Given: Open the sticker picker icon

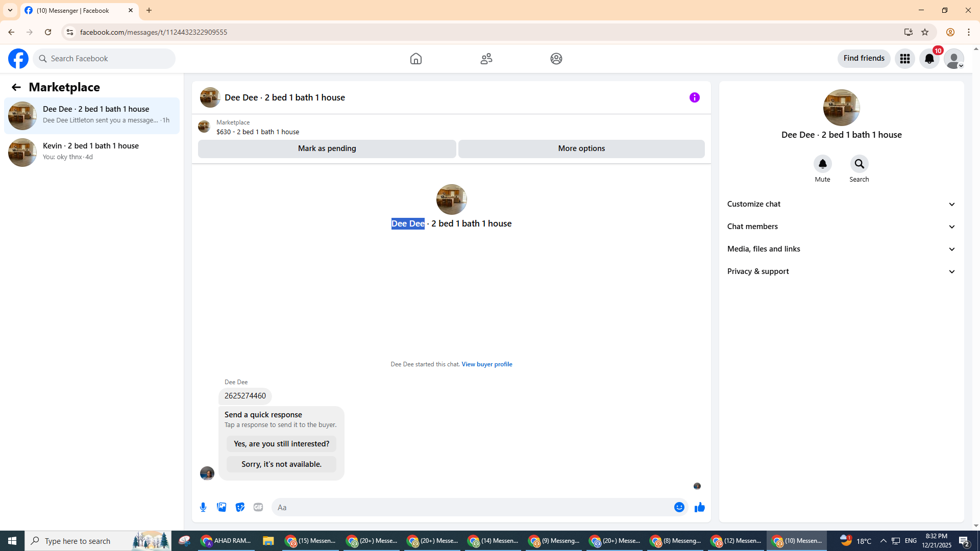Looking at the screenshot, I should click(240, 507).
